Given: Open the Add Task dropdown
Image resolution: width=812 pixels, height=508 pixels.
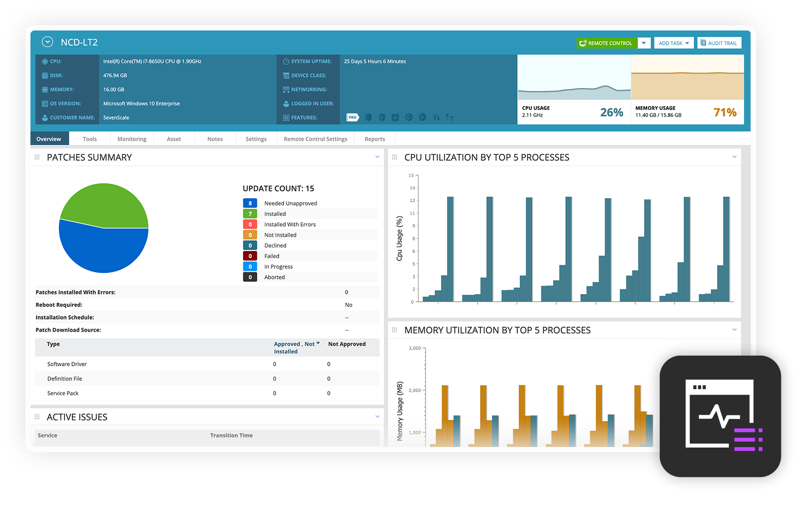Looking at the screenshot, I should (673, 43).
